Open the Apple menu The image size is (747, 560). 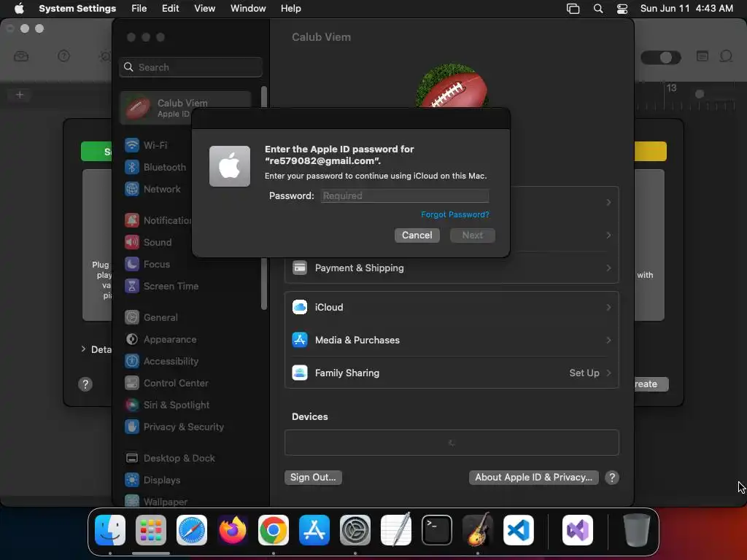(x=19, y=9)
